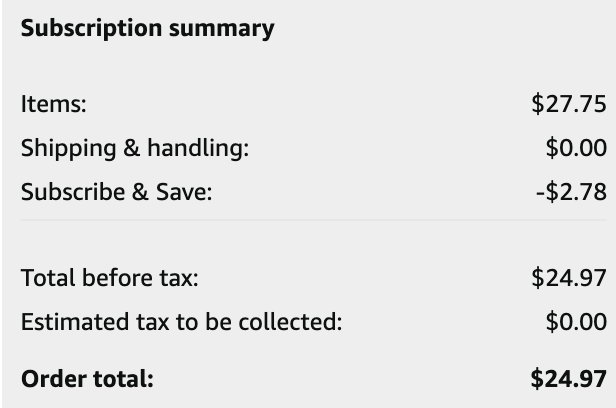Click the $0.00 shipping amount
The image size is (616, 408).
pos(576,148)
